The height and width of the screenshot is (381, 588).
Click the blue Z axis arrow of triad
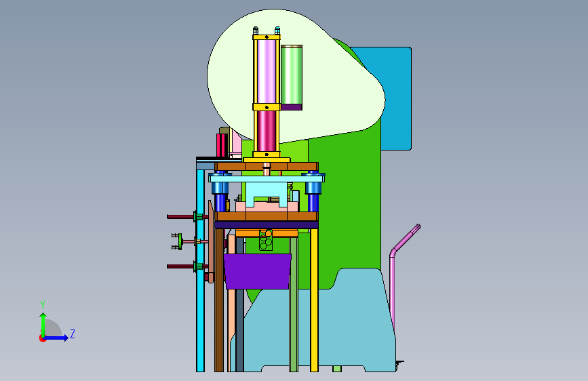click(x=56, y=338)
